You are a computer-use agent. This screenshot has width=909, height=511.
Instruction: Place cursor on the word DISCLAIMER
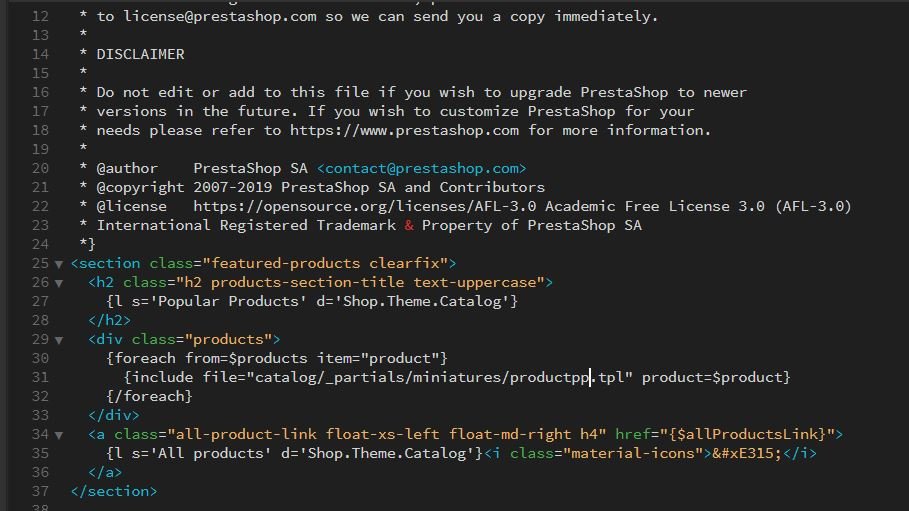click(140, 55)
